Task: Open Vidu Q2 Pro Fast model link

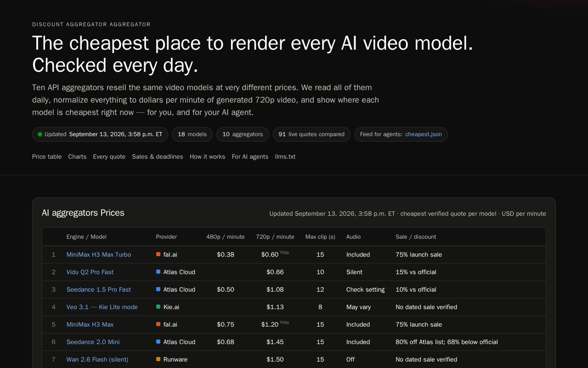Action: click(x=90, y=272)
